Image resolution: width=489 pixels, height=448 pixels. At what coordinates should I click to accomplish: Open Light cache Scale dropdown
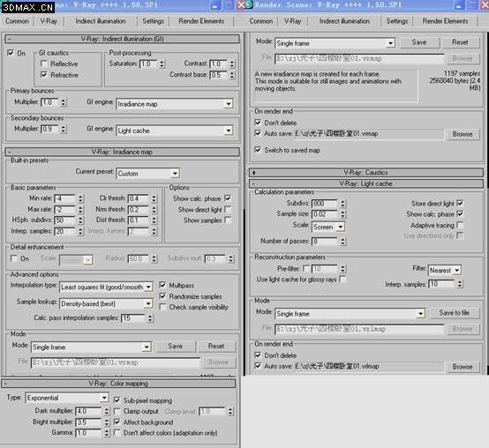[328, 227]
